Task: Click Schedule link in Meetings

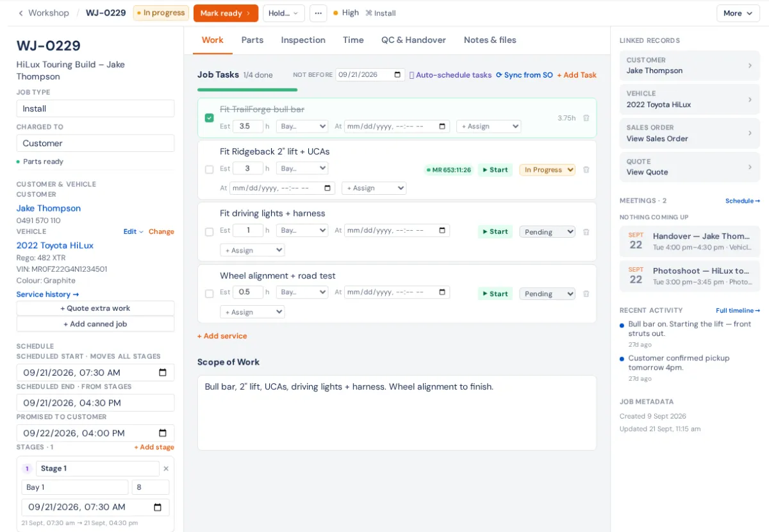Action: (x=743, y=201)
